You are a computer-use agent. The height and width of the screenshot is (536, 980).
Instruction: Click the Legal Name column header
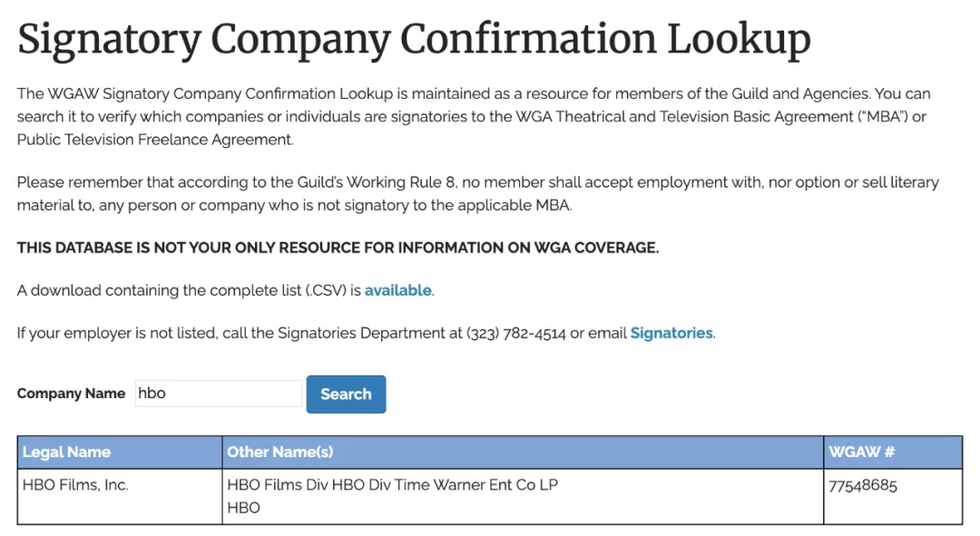coord(67,452)
